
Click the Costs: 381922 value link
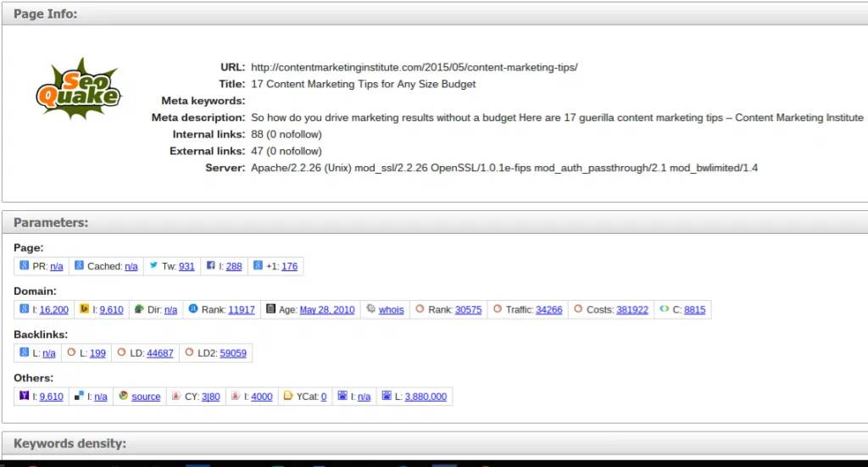(632, 310)
